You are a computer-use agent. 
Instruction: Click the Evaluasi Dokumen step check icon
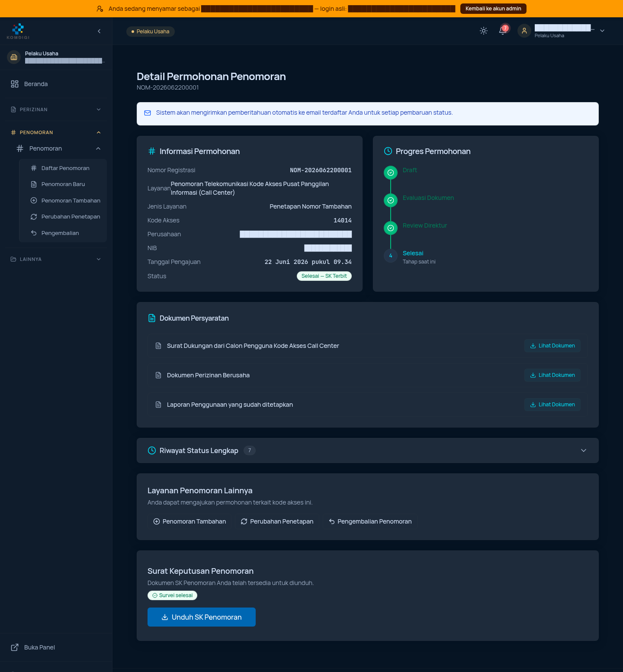(x=391, y=200)
